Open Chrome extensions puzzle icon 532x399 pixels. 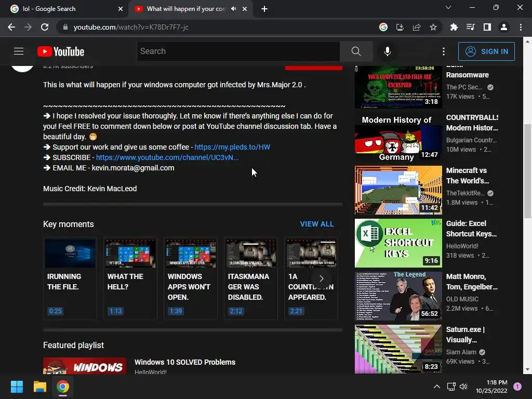click(x=454, y=27)
